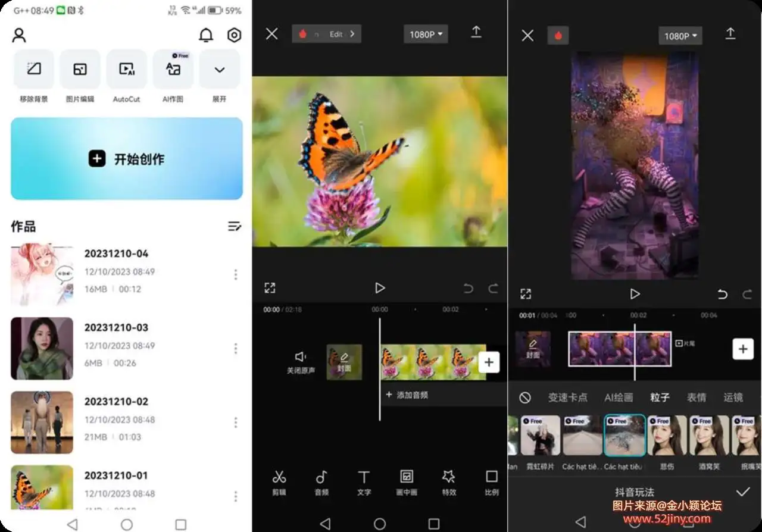The image size is (762, 532).
Task: Open the 剪辑 scissors edit tool
Action: (279, 483)
